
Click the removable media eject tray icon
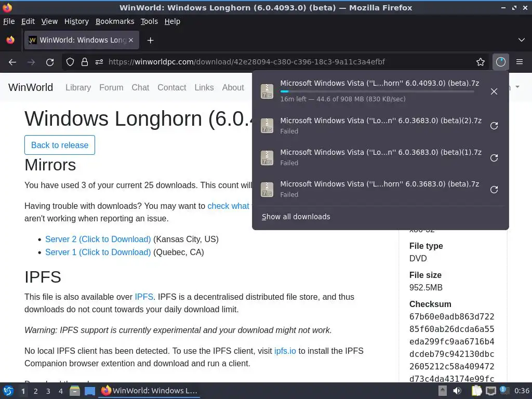click(x=443, y=391)
